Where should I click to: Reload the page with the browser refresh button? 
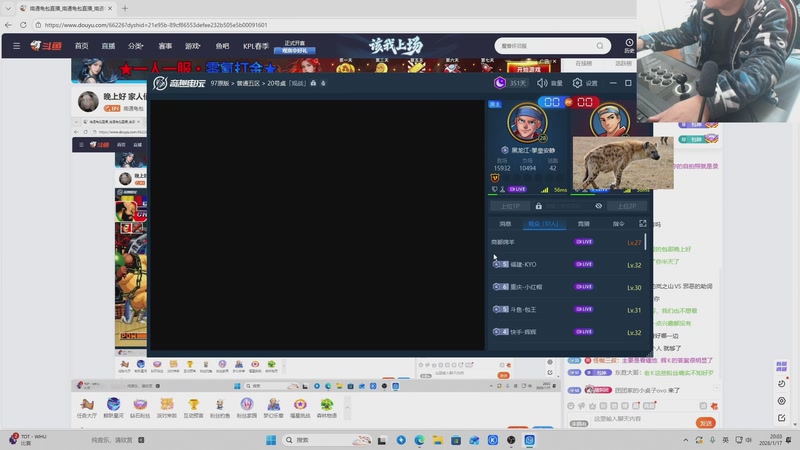[x=23, y=24]
